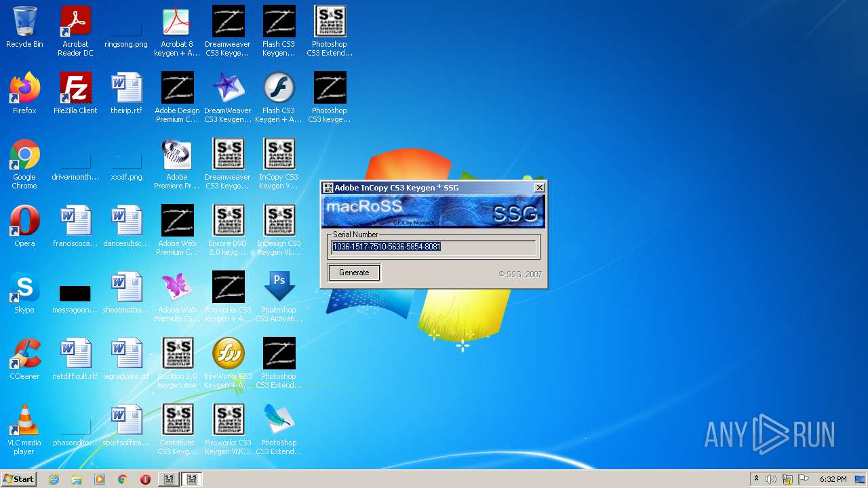Click Generate in the InCopy keygen window
This screenshot has width=868, height=488.
tap(354, 272)
